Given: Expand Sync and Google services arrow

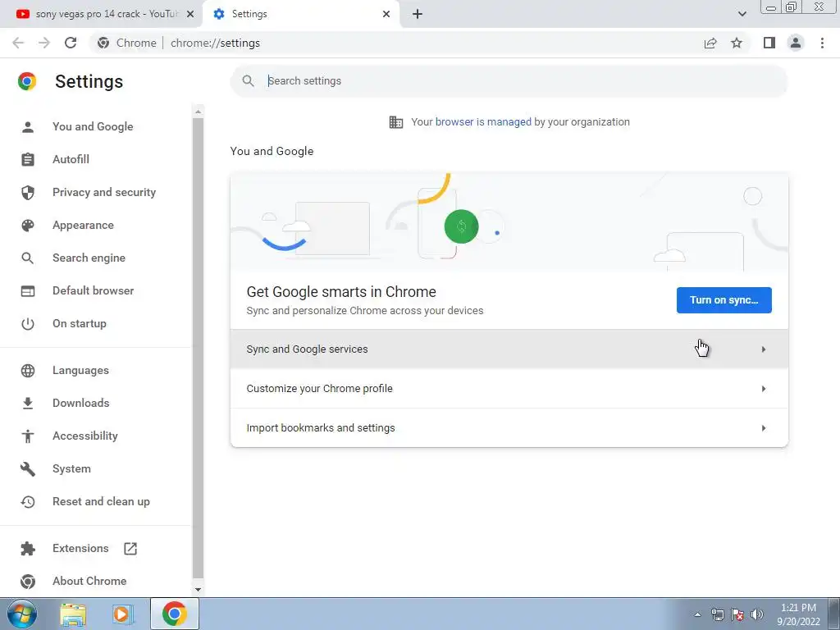Looking at the screenshot, I should coord(764,349).
